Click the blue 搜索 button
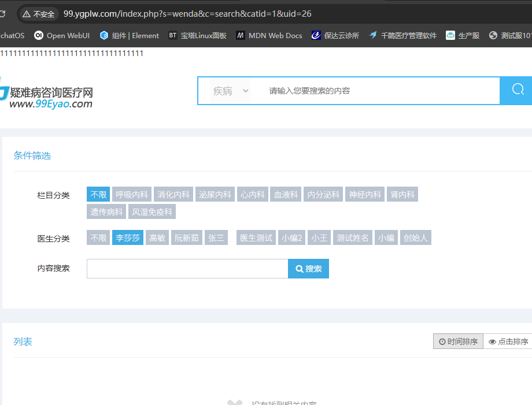 coord(308,269)
